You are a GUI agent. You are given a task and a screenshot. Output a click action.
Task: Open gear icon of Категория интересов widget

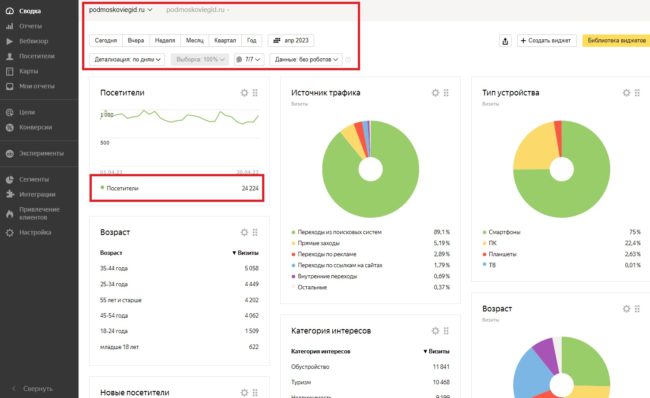click(435, 331)
